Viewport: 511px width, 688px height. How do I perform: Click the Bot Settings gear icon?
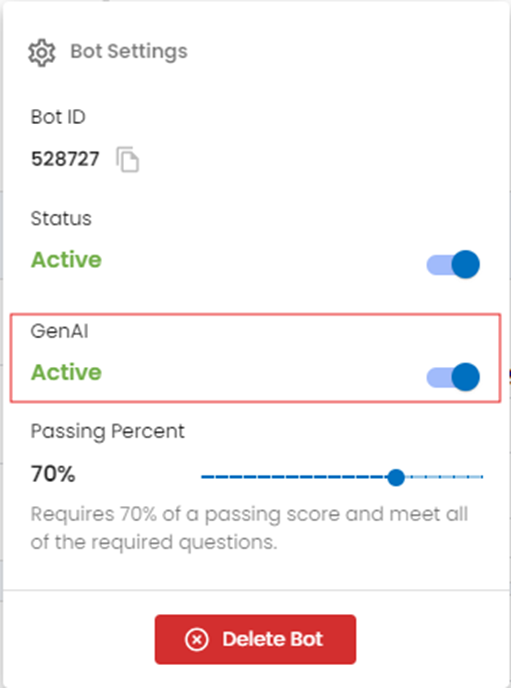click(x=42, y=53)
